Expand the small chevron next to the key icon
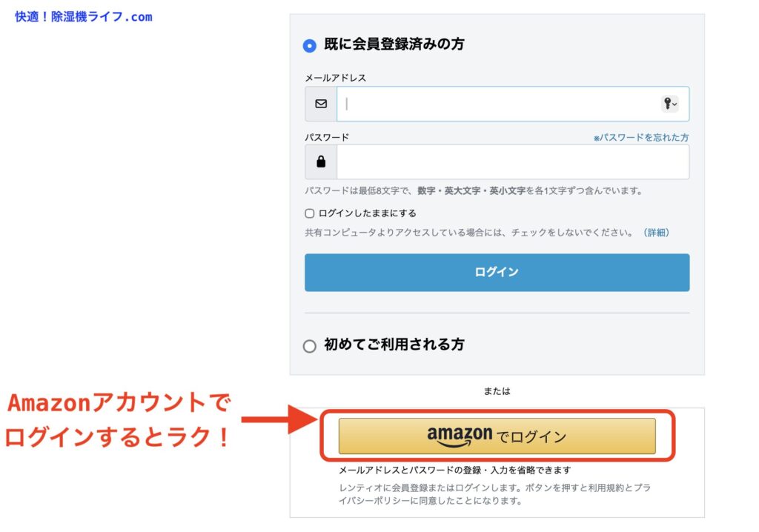This screenshot has height=532, width=759. pyautogui.click(x=675, y=104)
